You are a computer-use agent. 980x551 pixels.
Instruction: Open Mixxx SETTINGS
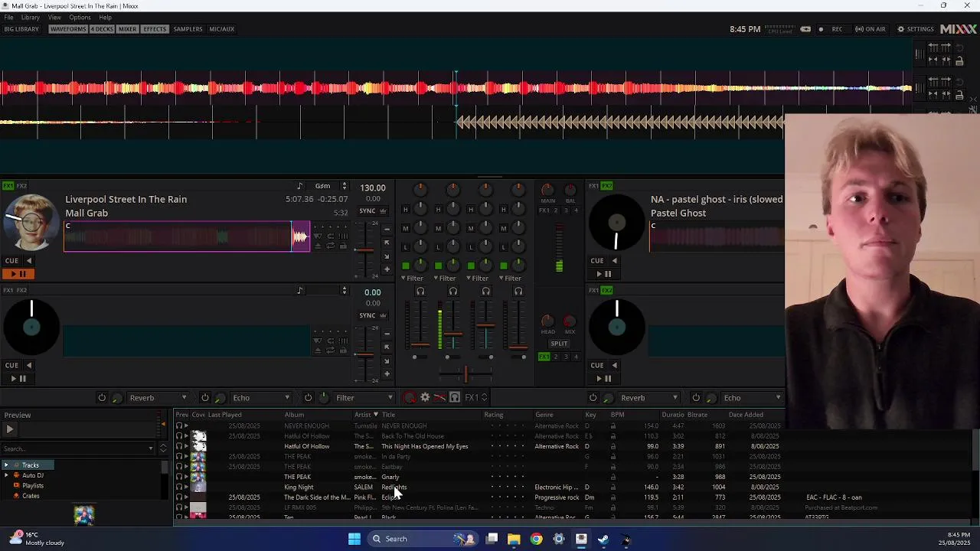916,29
